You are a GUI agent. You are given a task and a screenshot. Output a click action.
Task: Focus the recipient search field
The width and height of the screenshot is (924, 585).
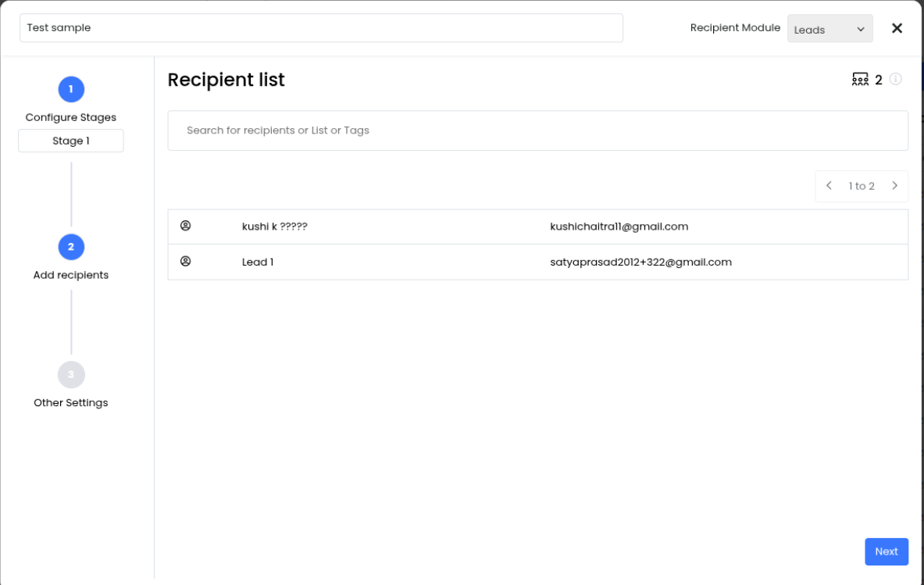point(537,130)
